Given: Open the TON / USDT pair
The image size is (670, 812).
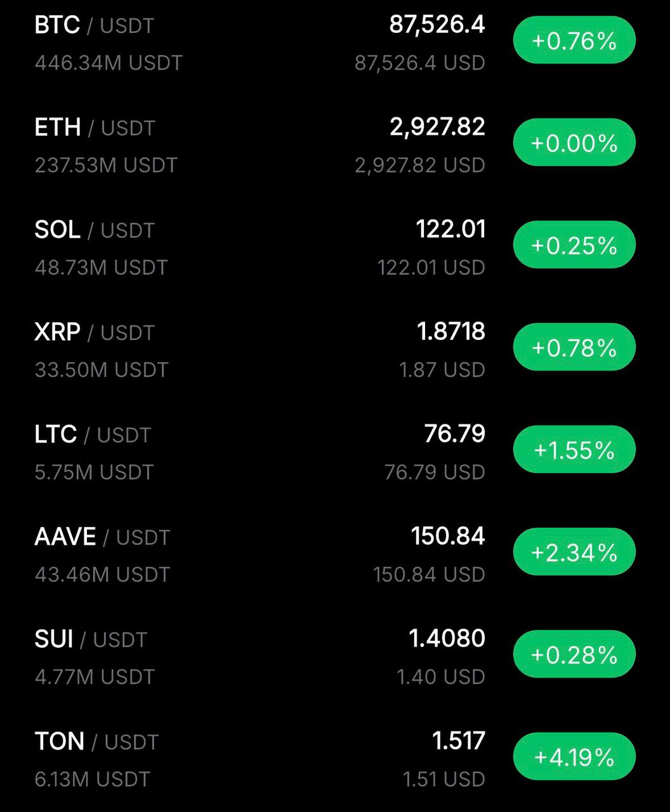Looking at the screenshot, I should pyautogui.click(x=96, y=741).
